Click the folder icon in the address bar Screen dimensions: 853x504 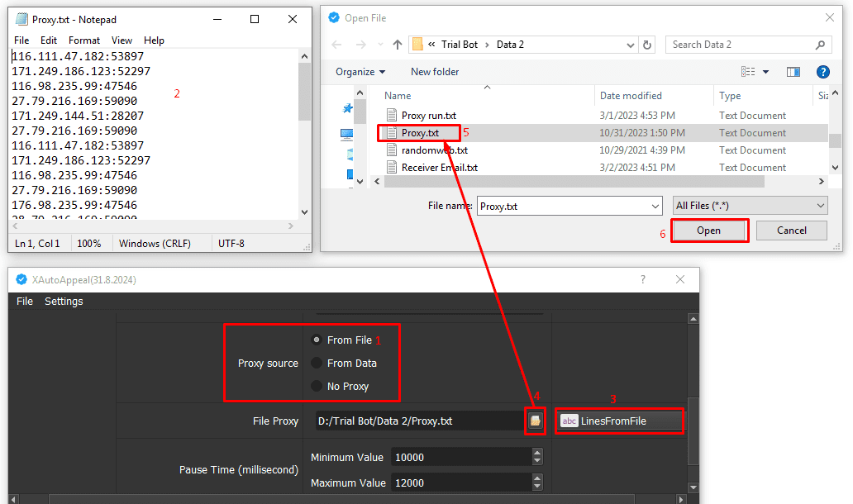[417, 45]
